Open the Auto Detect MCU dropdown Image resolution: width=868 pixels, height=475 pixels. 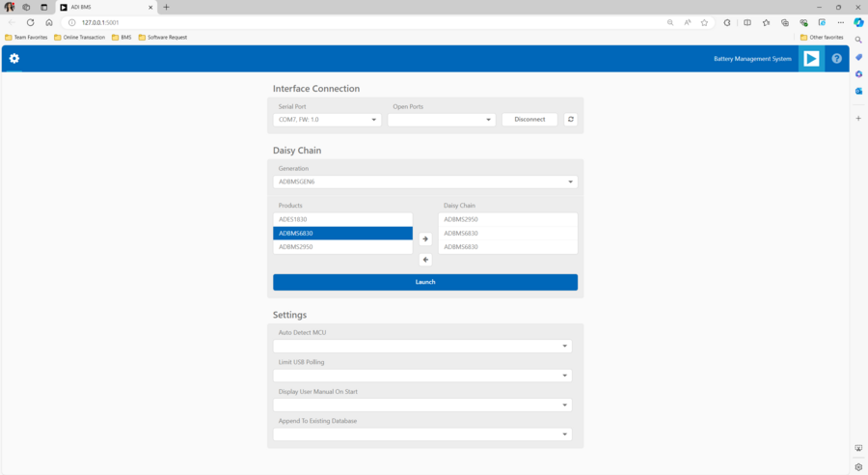point(422,346)
